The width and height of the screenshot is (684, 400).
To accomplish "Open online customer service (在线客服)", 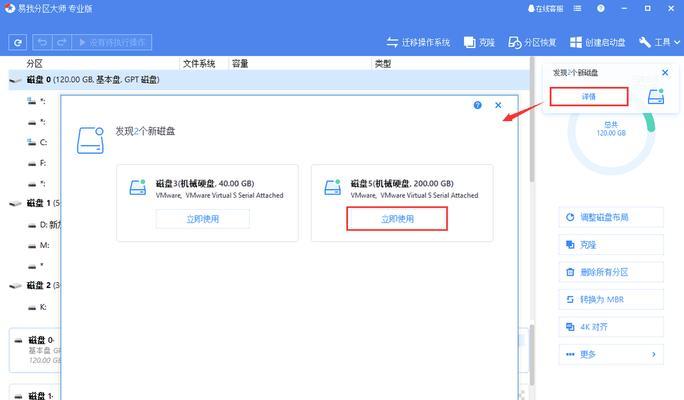I will (x=545, y=8).
